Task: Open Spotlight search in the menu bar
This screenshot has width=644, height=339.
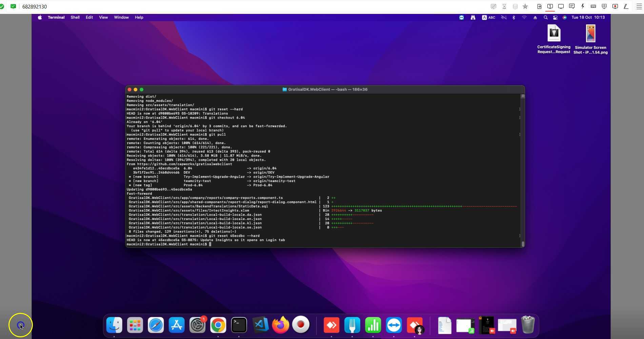Action: (x=546, y=17)
